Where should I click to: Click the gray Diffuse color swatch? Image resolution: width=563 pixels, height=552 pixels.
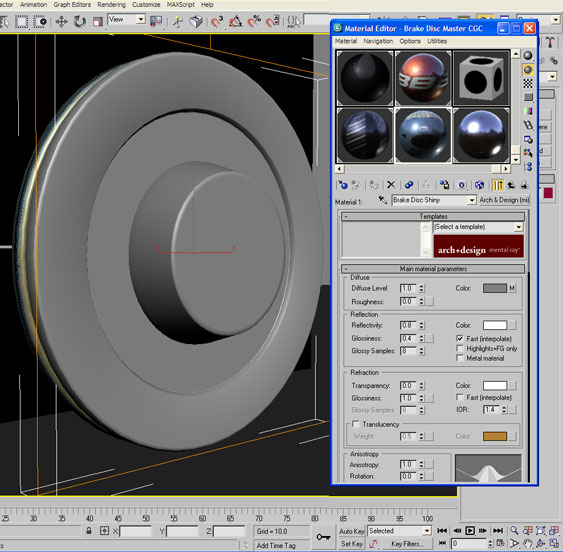495,288
